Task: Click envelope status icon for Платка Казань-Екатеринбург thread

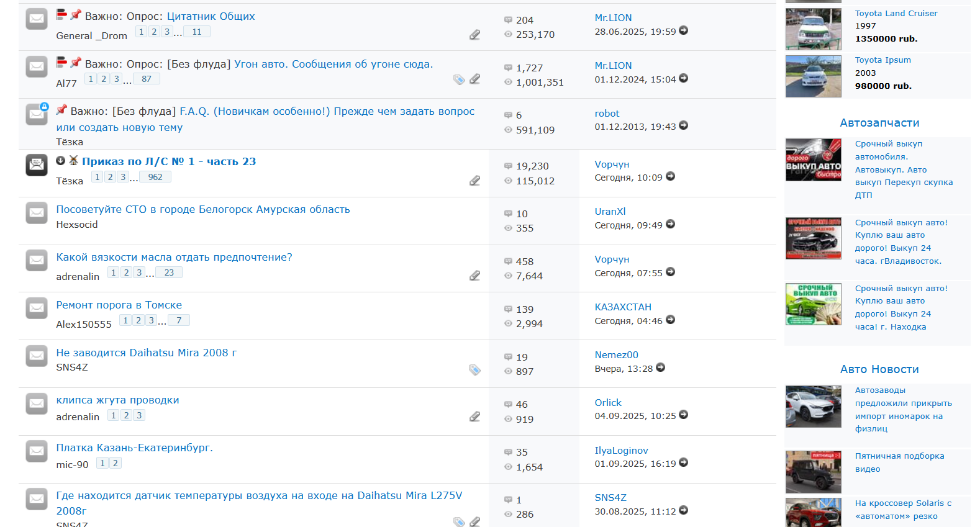Action: [37, 451]
